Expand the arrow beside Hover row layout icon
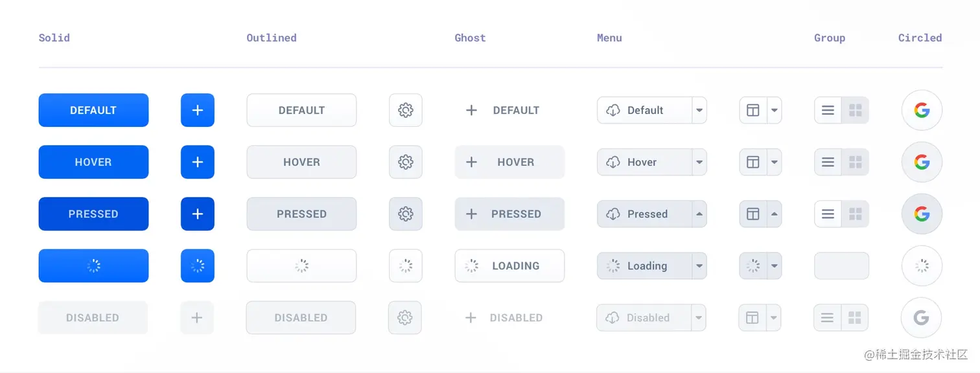Screen dimensions: 980x373 [775, 162]
